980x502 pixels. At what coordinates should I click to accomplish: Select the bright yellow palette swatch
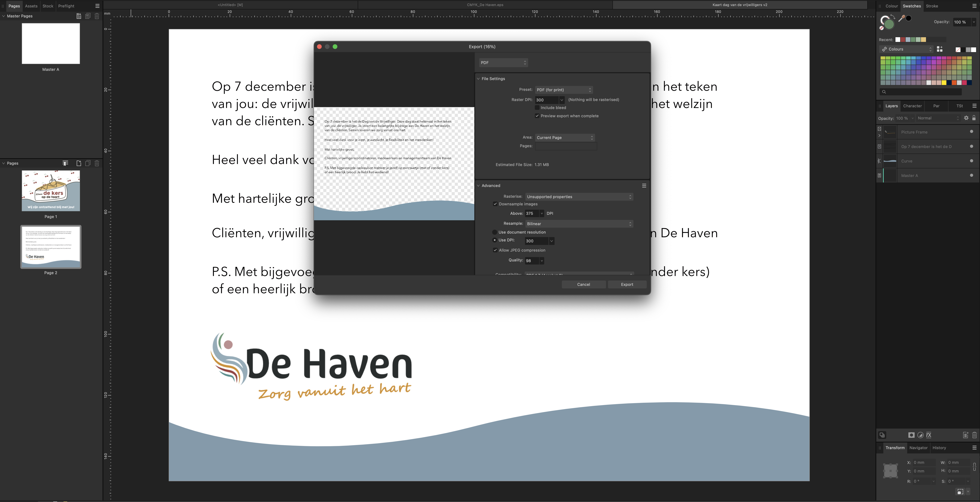tap(944, 83)
